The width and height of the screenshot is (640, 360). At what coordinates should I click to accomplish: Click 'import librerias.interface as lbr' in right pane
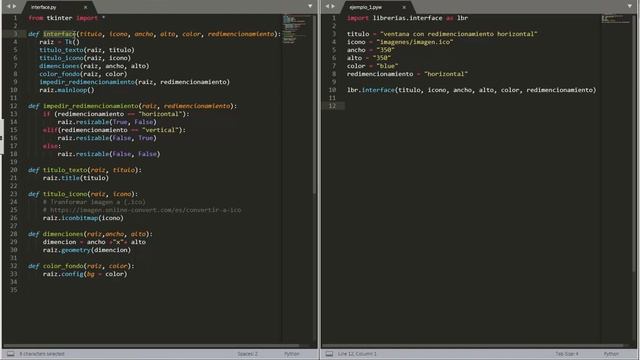coord(408,18)
